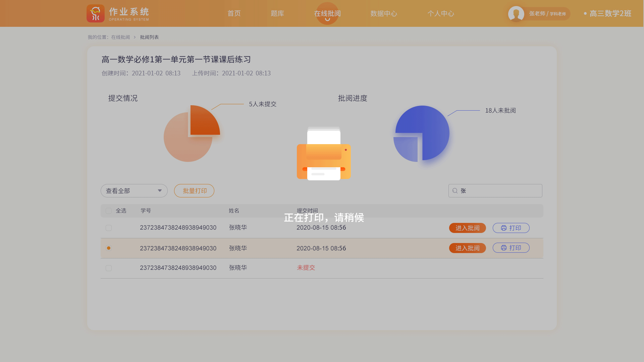Click the 作业系统 logo icon

96,13
